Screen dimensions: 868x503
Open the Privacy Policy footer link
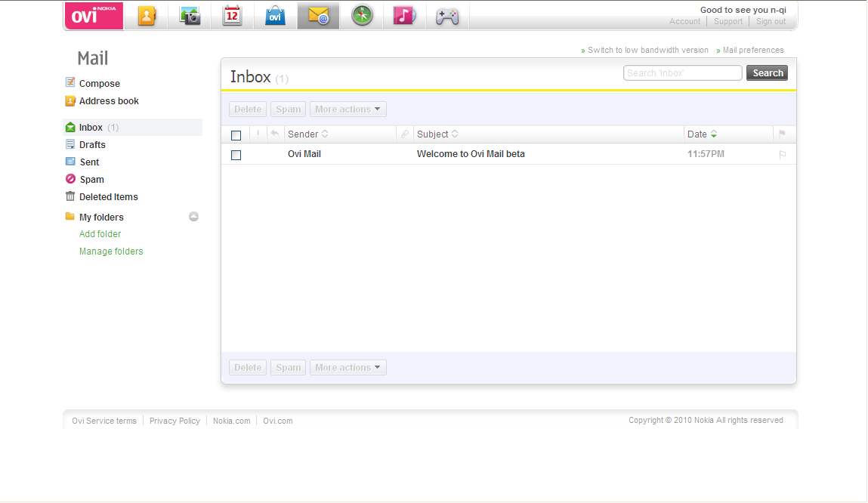click(x=175, y=421)
